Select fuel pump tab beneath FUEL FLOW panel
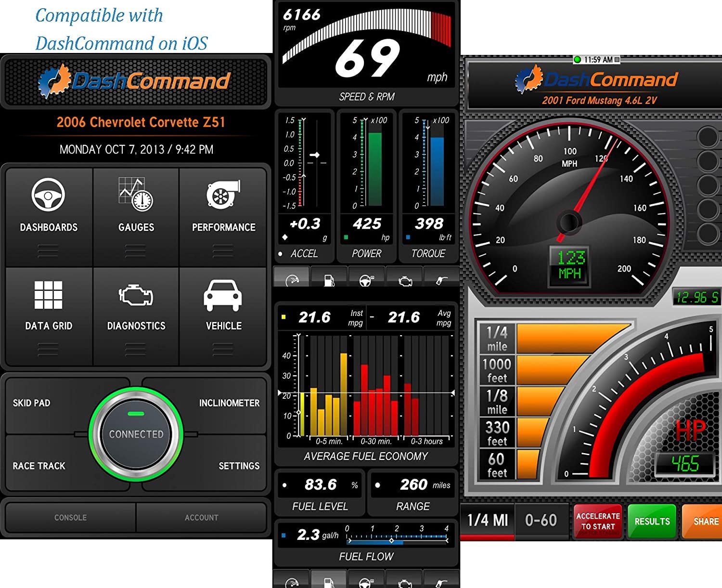Image resolution: width=722 pixels, height=588 pixels. point(329,579)
